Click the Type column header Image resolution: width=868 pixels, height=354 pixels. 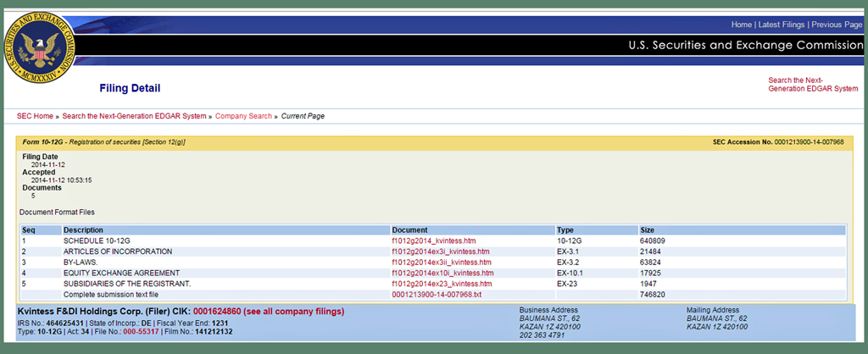565,230
